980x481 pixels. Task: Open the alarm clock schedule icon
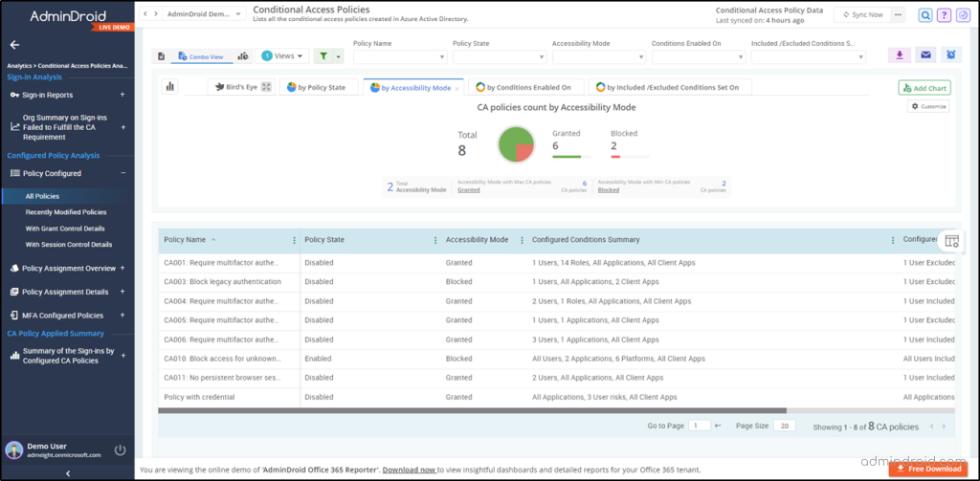950,55
